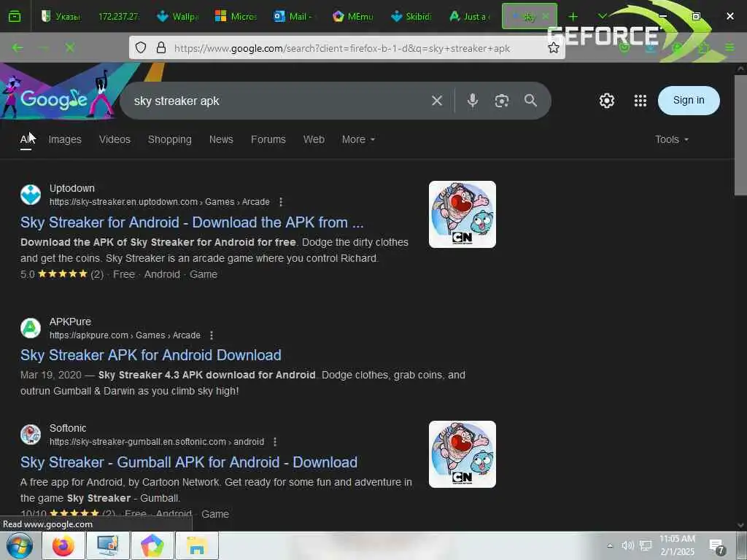This screenshot has width=747, height=560.
Task: Start voice search with the microphone icon
Action: (x=472, y=101)
